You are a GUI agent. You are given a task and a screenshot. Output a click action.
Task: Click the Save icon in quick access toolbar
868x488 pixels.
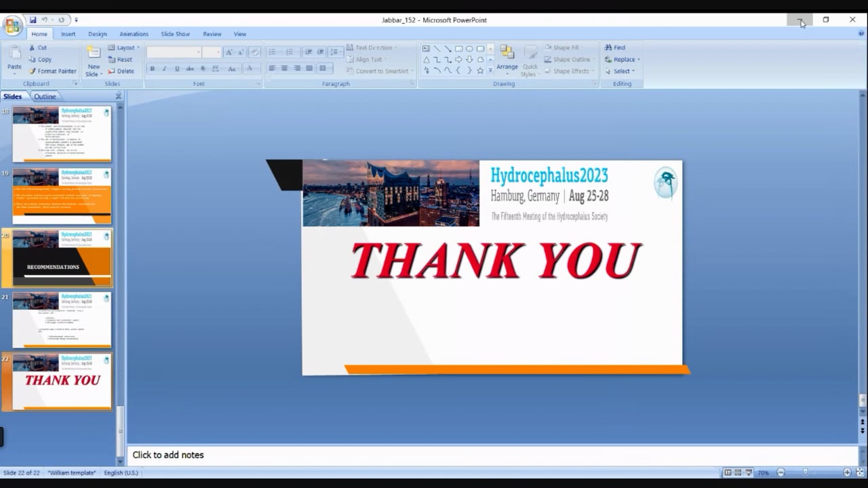click(33, 20)
